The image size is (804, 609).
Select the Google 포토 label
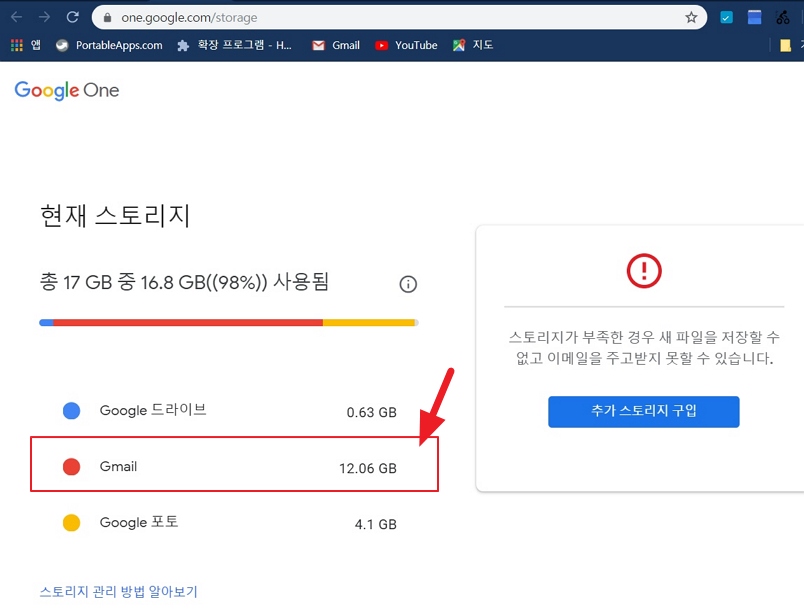click(x=139, y=522)
